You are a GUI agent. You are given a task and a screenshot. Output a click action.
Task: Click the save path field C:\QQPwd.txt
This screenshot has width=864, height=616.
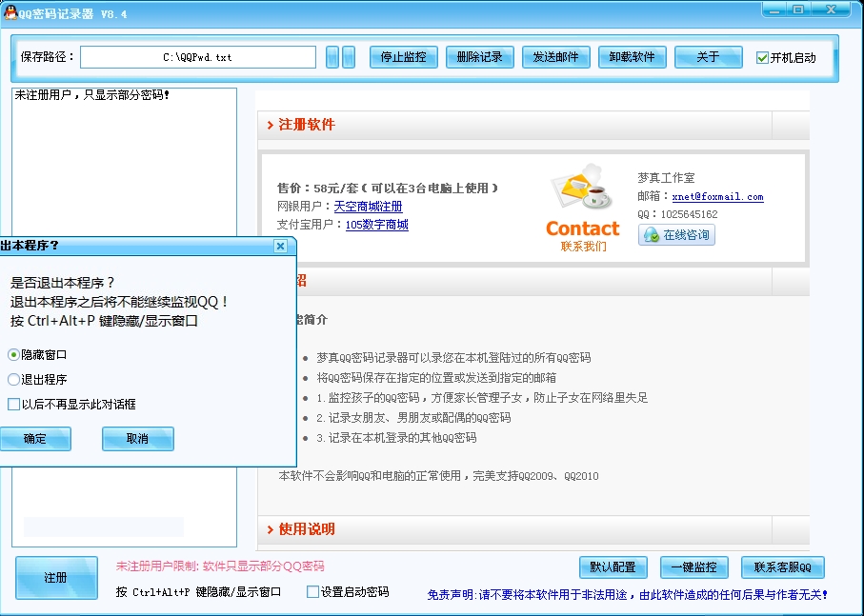(198, 57)
